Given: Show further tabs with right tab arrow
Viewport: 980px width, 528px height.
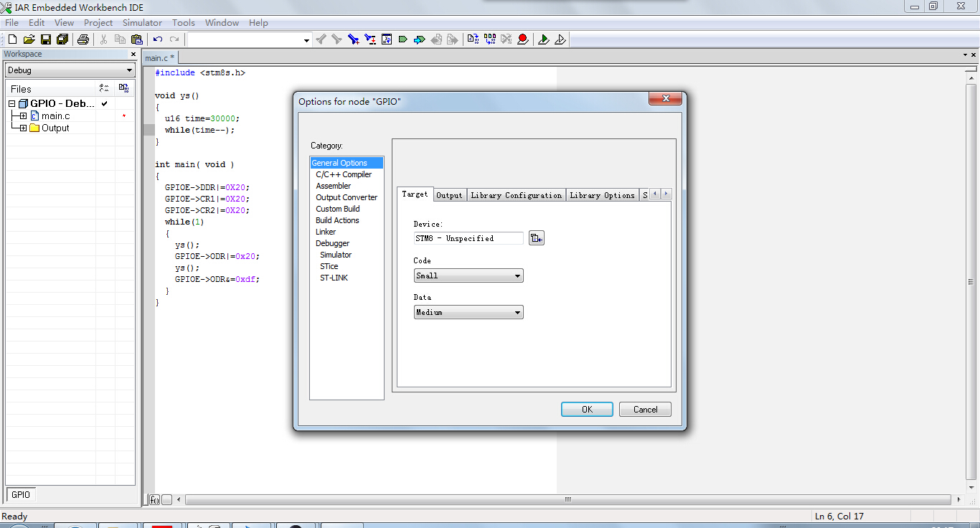Looking at the screenshot, I should click(x=666, y=194).
